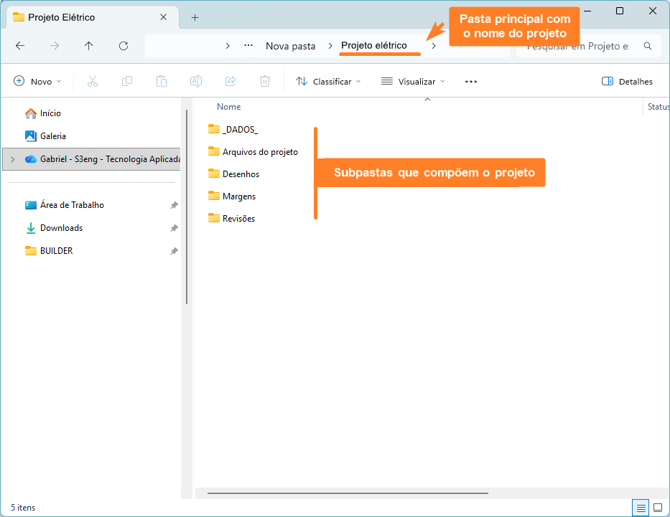Toggle the Detalhes pane
This screenshot has width=670, height=517.
click(x=627, y=81)
